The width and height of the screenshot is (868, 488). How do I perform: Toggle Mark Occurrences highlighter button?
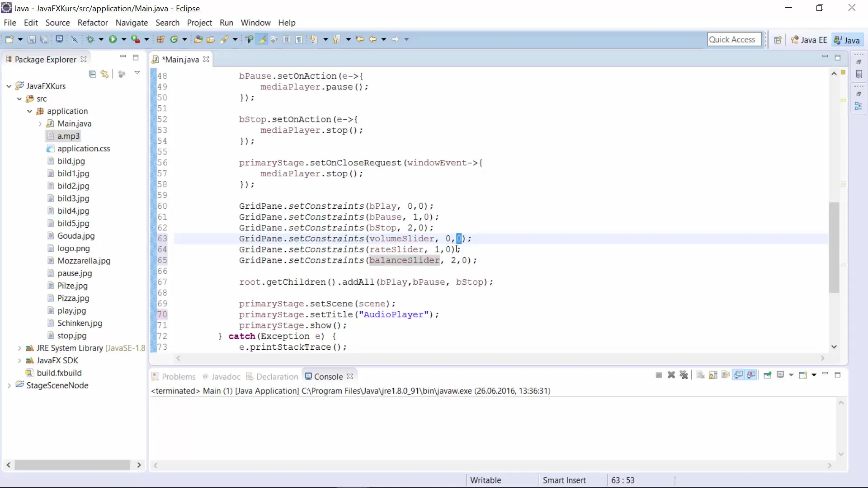pos(262,40)
